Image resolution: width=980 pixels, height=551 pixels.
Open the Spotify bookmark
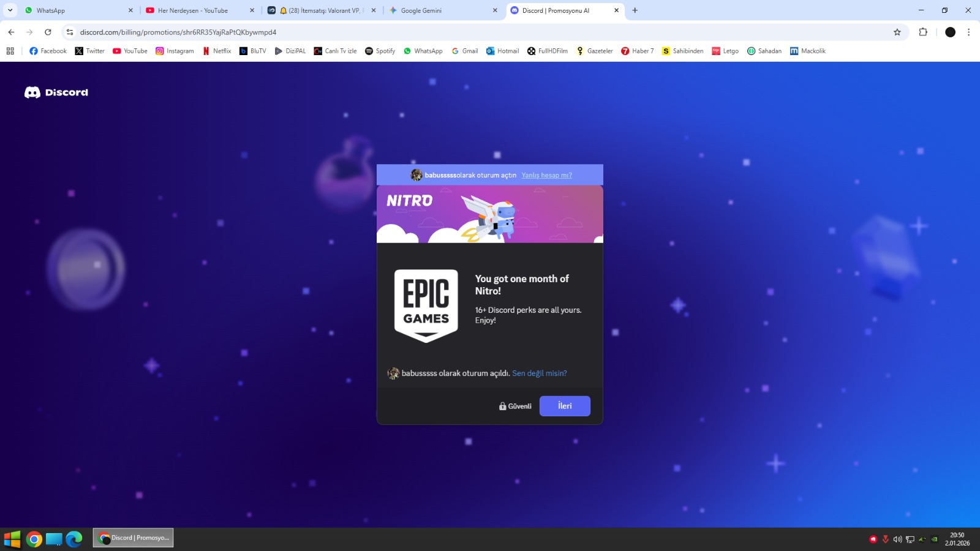point(380,51)
